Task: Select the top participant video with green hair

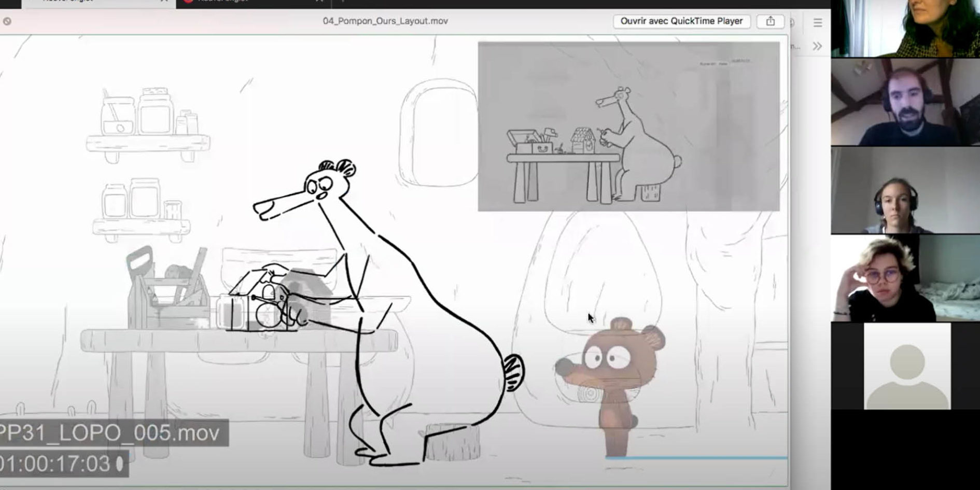Action: 905,28
